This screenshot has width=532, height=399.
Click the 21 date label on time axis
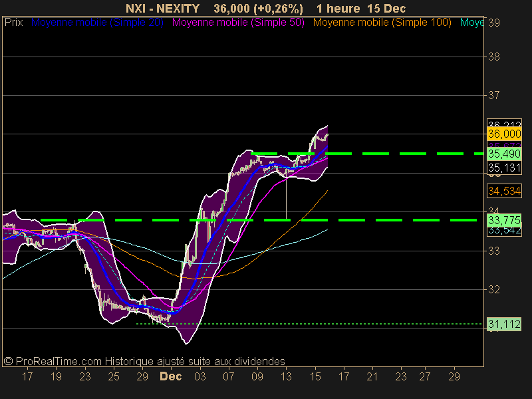(x=372, y=376)
